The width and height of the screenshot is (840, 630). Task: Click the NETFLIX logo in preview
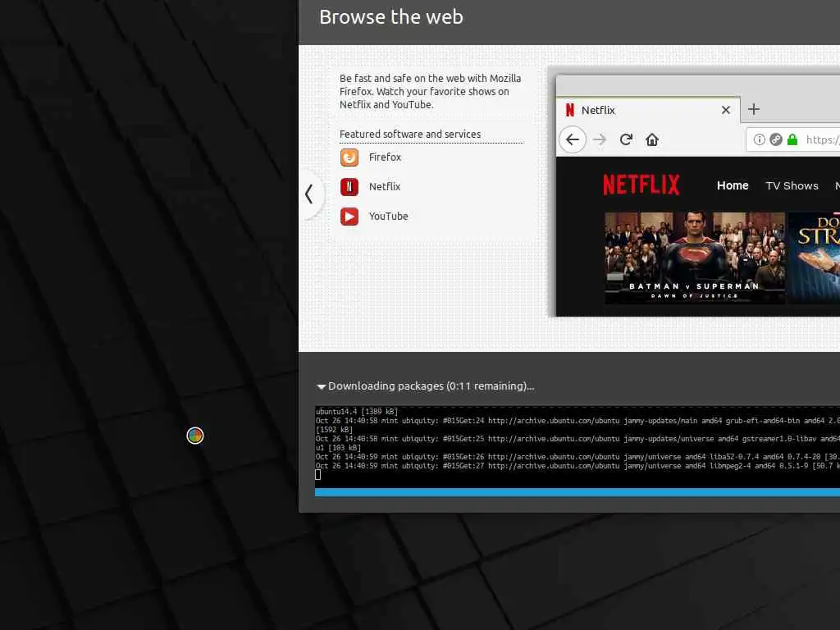641,185
